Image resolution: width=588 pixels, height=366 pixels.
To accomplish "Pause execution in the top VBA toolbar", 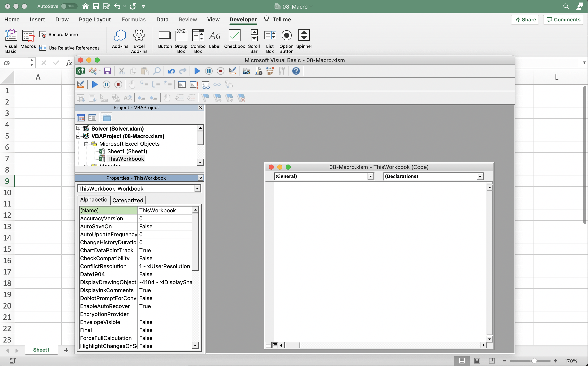I will (x=209, y=71).
